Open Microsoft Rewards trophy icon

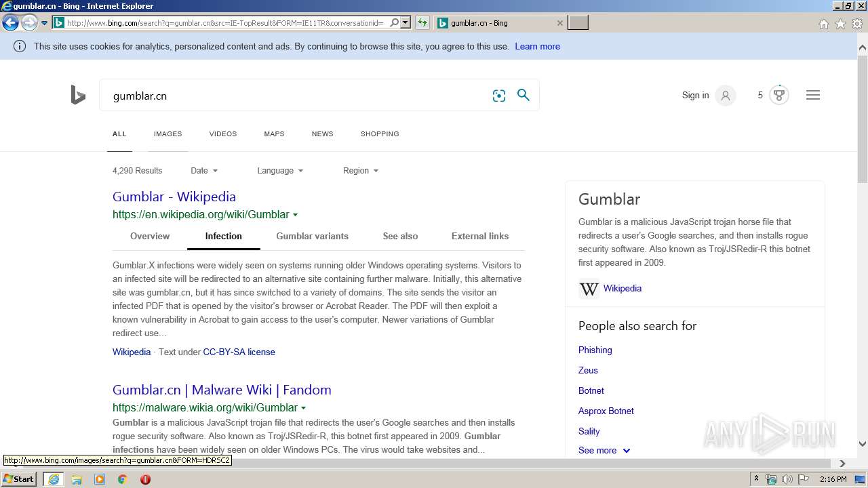[778, 95]
